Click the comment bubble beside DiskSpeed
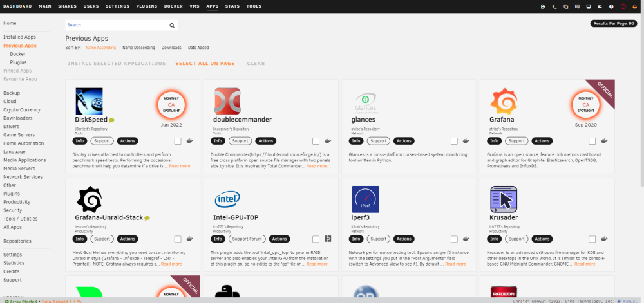The height and width of the screenshot is (303, 644). pyautogui.click(x=111, y=120)
